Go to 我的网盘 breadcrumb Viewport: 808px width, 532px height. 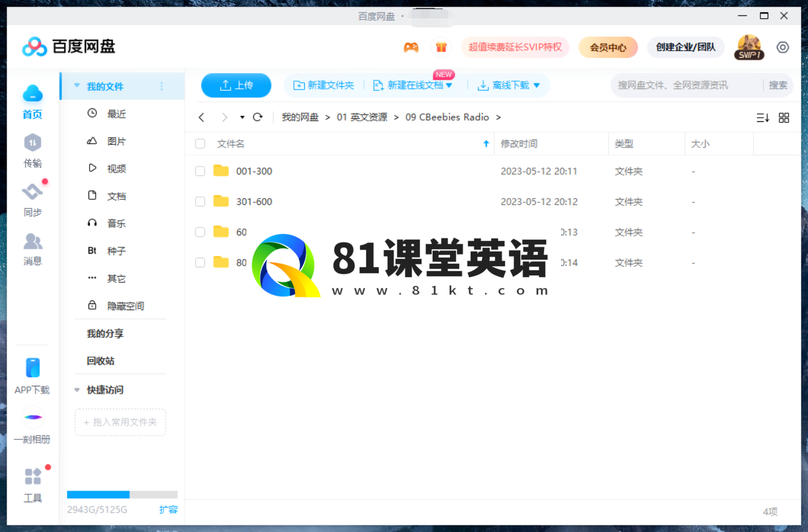pos(300,117)
